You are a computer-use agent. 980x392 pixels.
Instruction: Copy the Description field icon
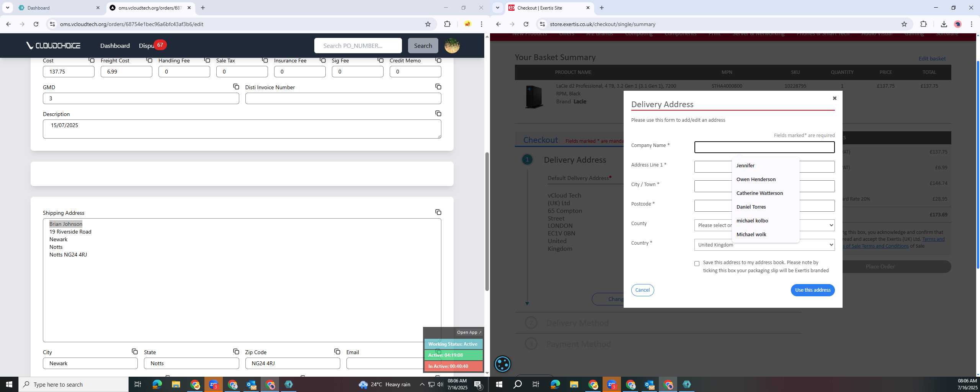(x=438, y=113)
